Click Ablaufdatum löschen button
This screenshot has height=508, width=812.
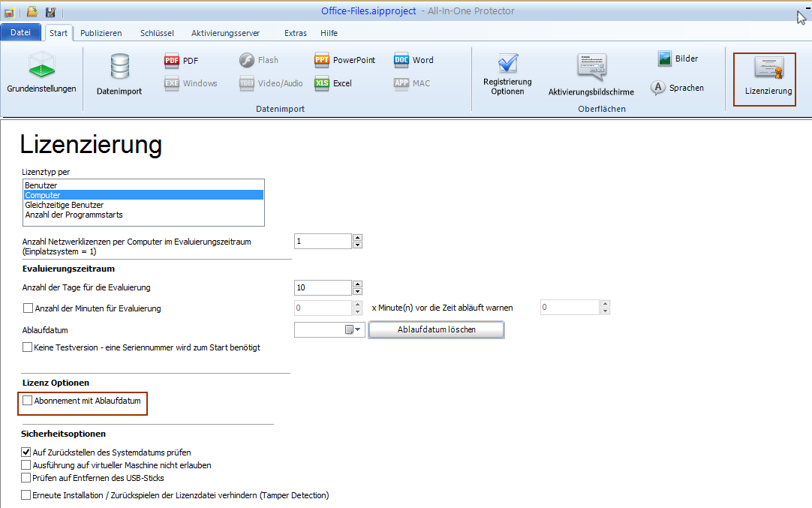pyautogui.click(x=436, y=329)
